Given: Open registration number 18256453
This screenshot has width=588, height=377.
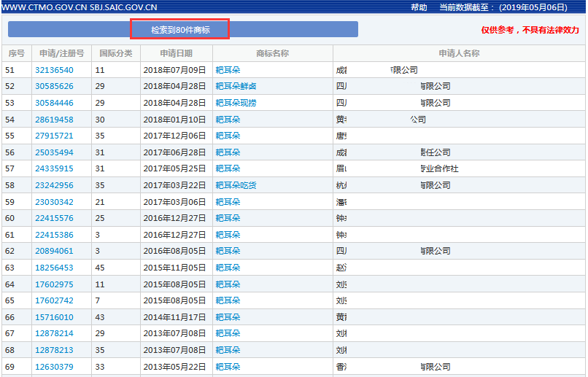Looking at the screenshot, I should (55, 268).
